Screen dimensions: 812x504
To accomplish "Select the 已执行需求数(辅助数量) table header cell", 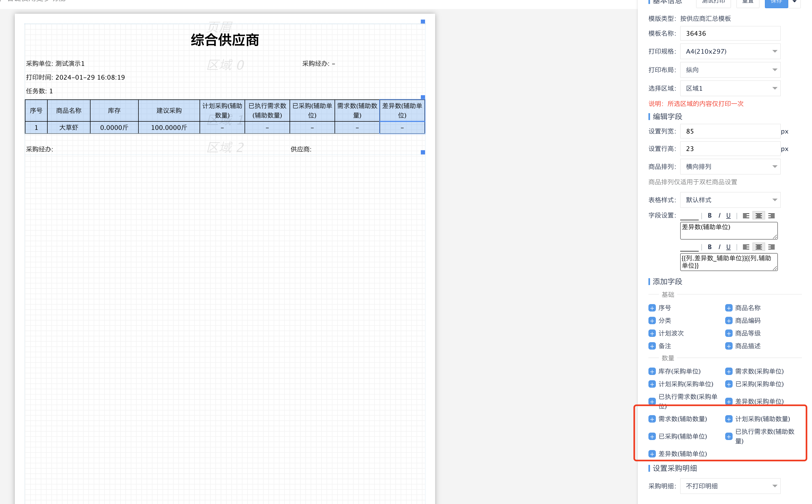I will [x=267, y=110].
